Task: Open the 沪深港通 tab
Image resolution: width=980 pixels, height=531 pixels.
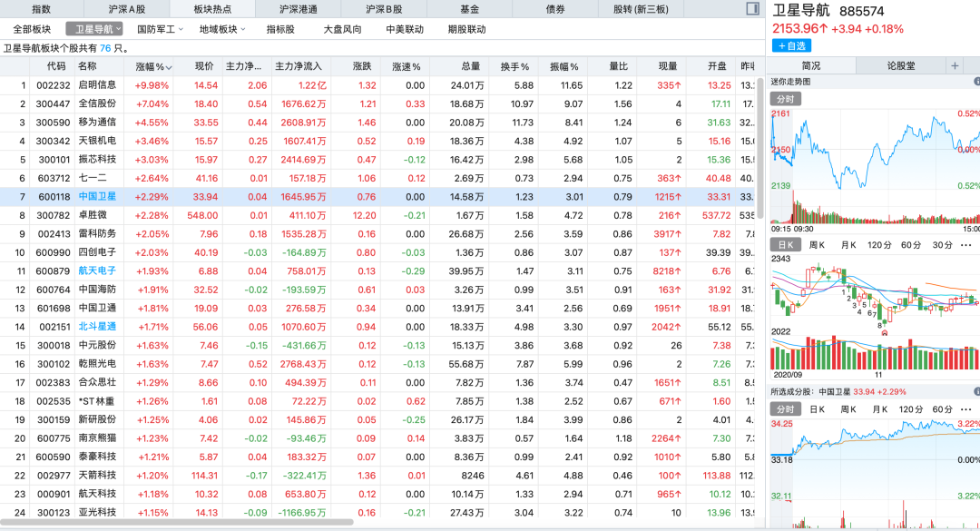Action: coord(299,9)
